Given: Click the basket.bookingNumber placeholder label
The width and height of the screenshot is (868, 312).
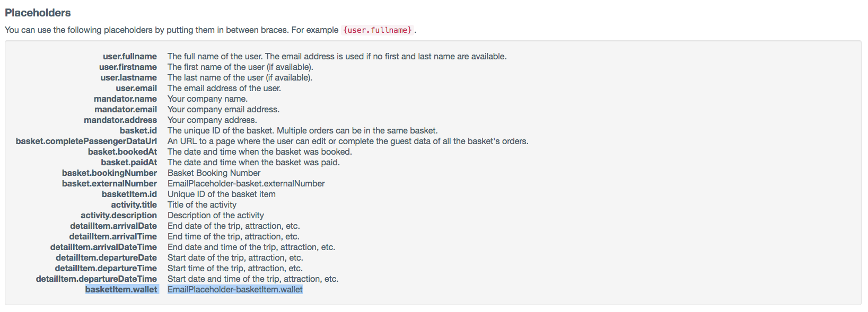Looking at the screenshot, I should coord(109,173).
